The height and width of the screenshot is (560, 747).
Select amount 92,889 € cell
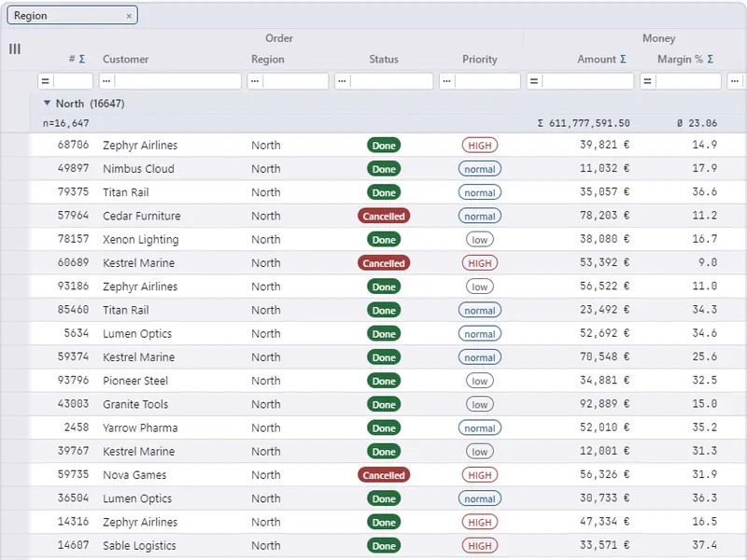pos(604,404)
